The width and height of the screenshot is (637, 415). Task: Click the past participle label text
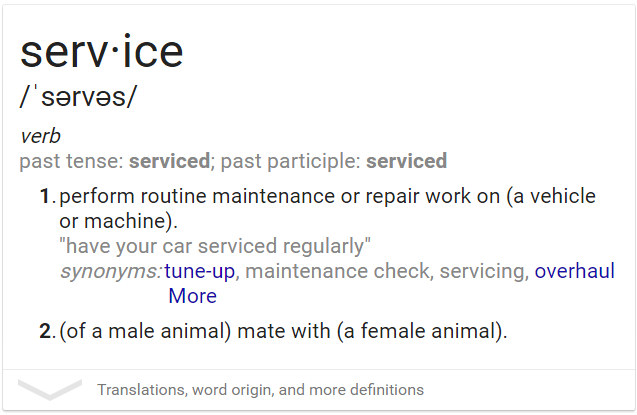coord(291,161)
